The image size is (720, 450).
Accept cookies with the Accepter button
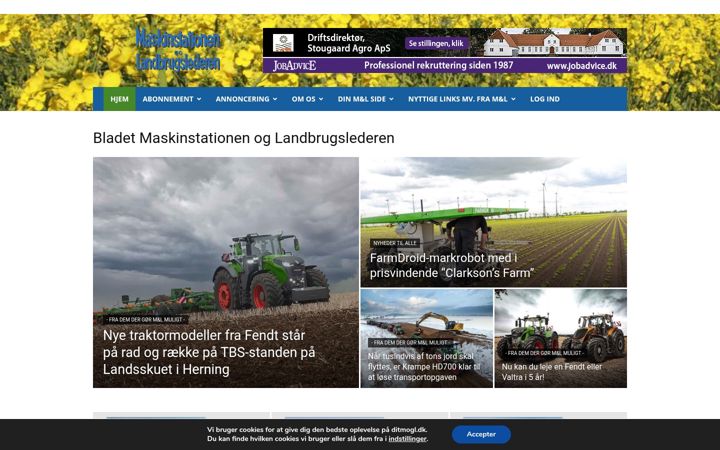coord(481,434)
